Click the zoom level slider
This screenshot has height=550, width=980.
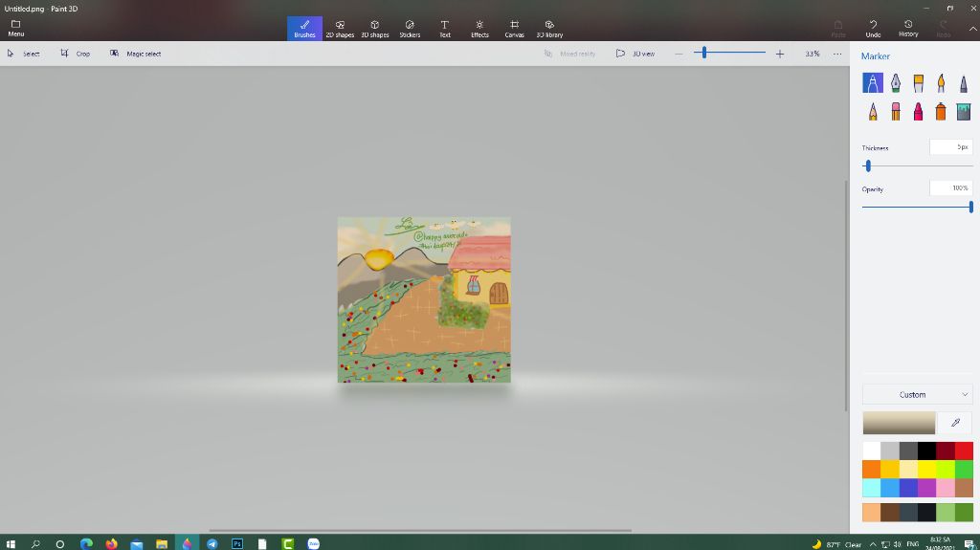pos(729,54)
